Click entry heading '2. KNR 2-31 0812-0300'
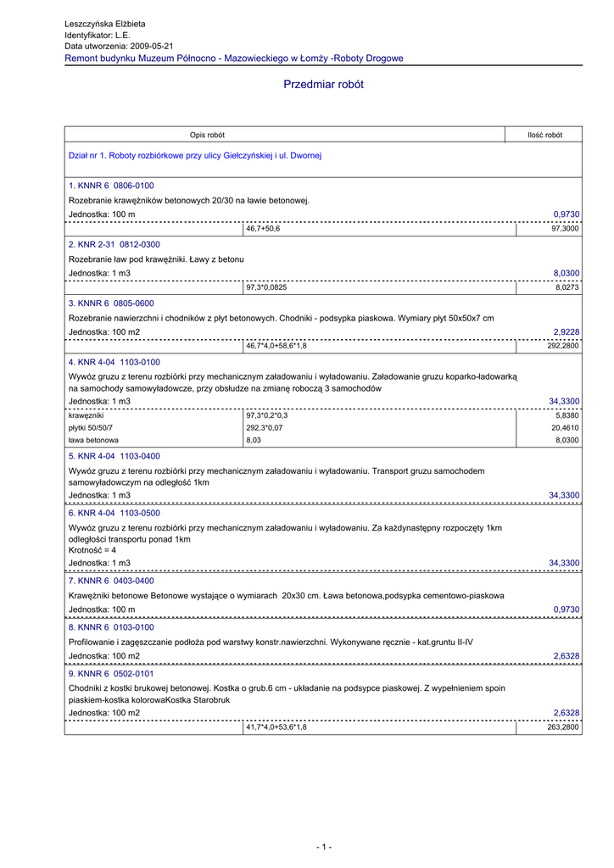This screenshot has height=868, width=614. 114,245
